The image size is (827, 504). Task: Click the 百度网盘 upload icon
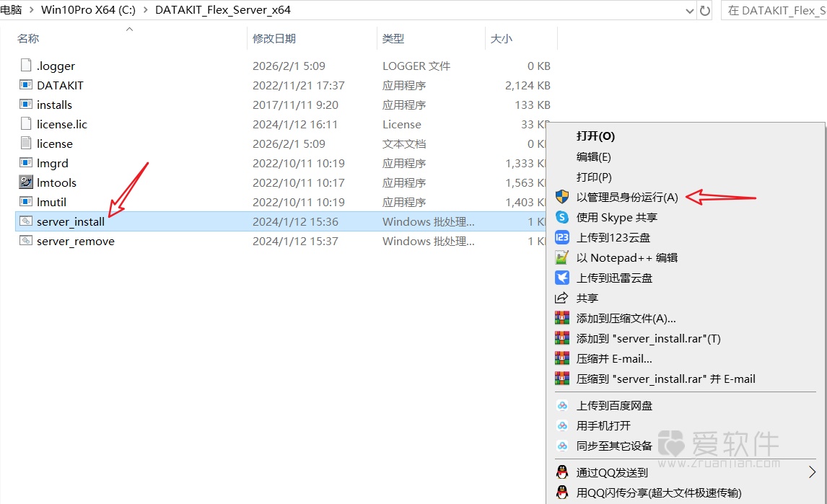[x=562, y=405]
